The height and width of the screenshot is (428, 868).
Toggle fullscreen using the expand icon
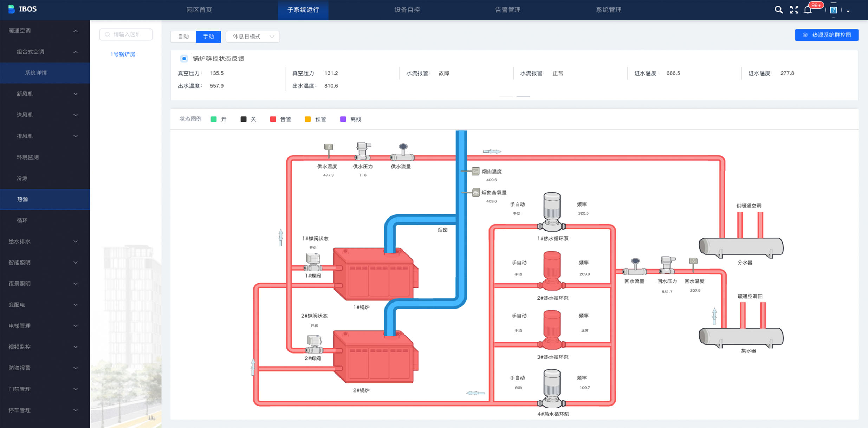pos(794,10)
